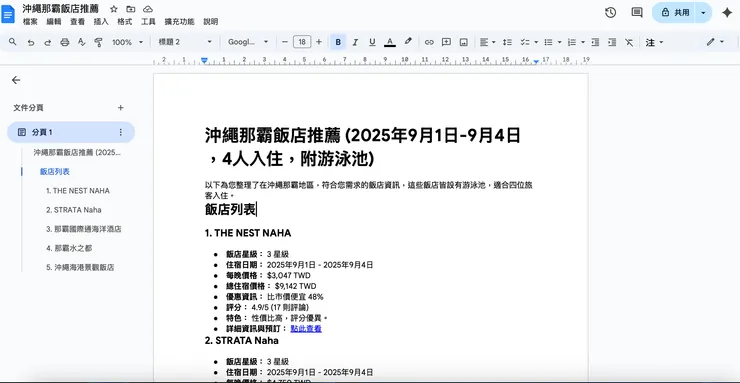This screenshot has width=740, height=383.
Task: Open the 100% zoom dropdown
Action: (127, 42)
